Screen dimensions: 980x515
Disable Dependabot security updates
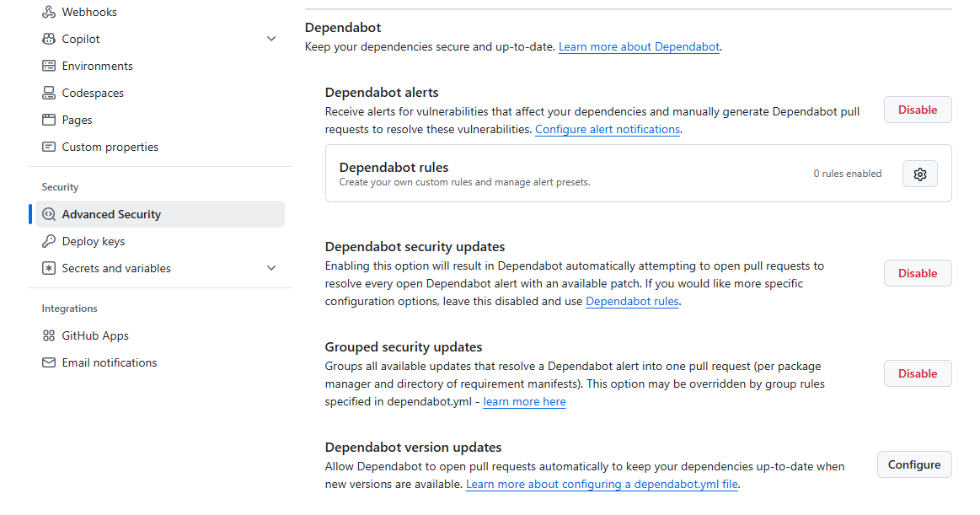tap(917, 273)
